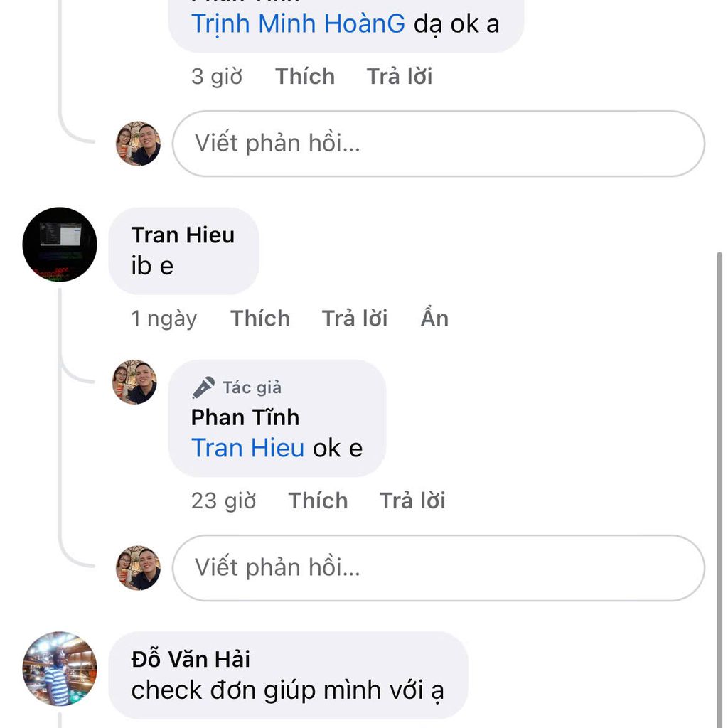
Task: Focus the lower "Viết phản hồi..." field
Action: pos(438,568)
